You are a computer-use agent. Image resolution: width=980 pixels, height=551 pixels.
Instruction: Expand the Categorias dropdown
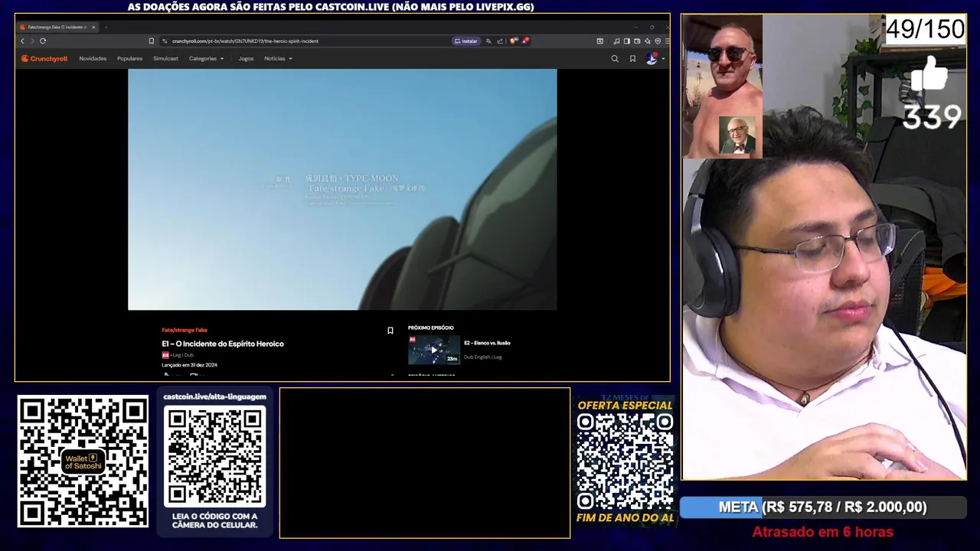(x=207, y=58)
